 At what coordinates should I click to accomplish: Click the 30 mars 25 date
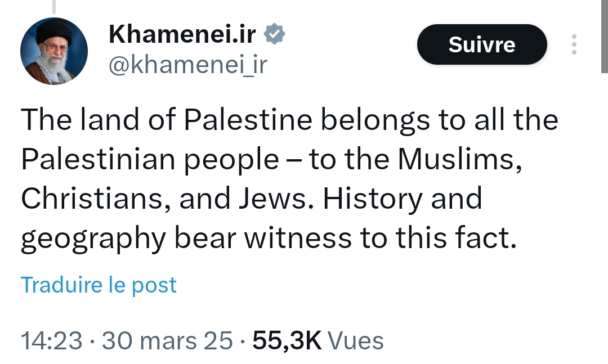point(168,341)
